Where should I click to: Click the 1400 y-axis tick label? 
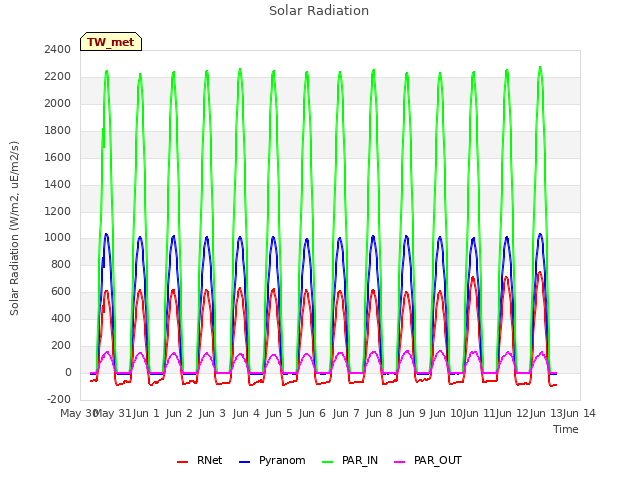[58, 184]
